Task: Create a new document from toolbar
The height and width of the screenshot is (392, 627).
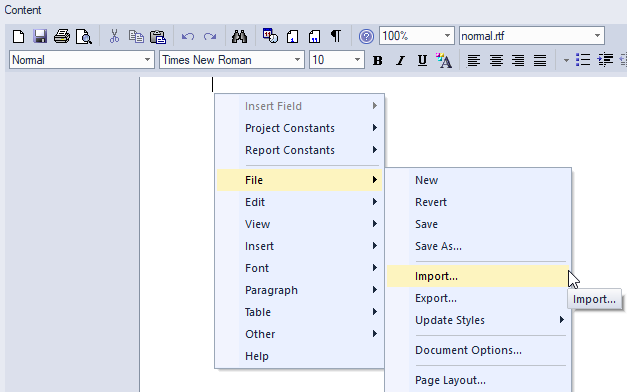Action: [x=18, y=36]
